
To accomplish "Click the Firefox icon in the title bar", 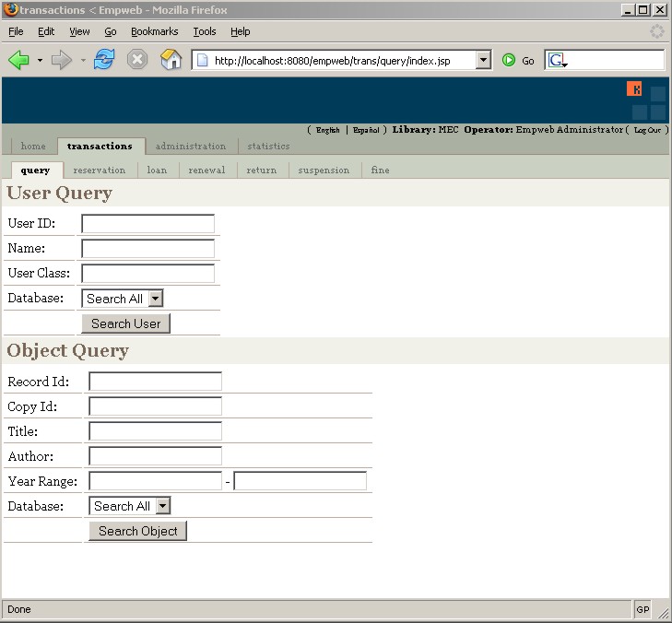I will tap(11, 9).
